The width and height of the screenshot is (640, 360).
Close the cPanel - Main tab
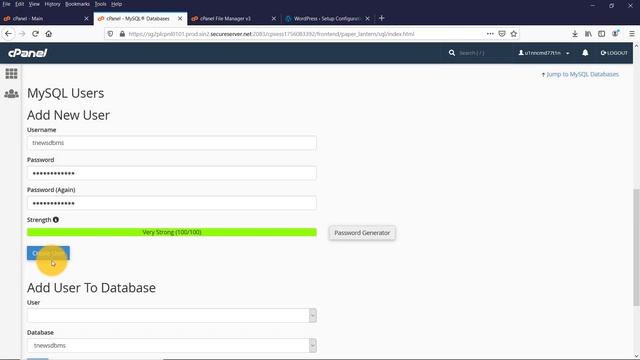86,18
